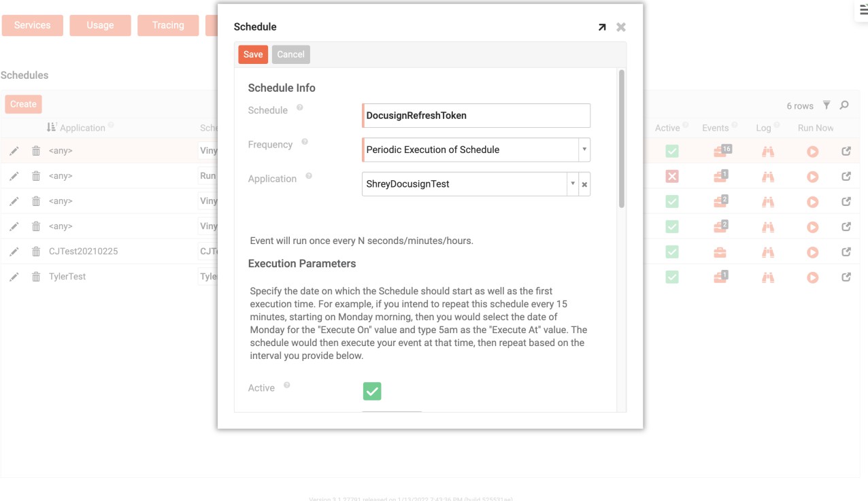Expand the Frequency dropdown
The width and height of the screenshot is (868, 501).
(x=584, y=150)
